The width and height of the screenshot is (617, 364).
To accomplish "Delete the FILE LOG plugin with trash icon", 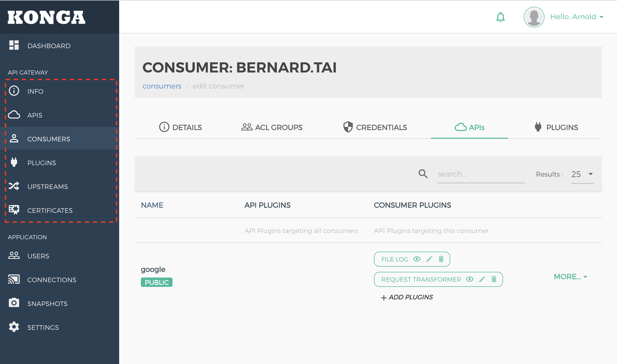I will point(441,259).
